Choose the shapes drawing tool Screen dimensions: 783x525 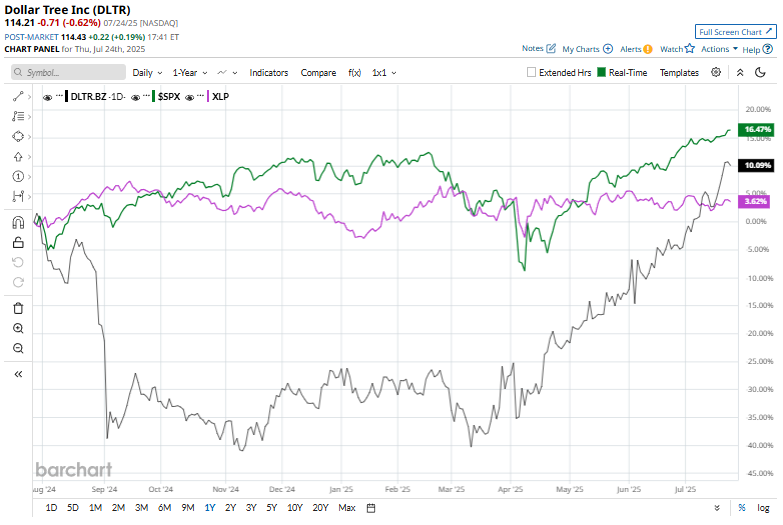[x=18, y=136]
